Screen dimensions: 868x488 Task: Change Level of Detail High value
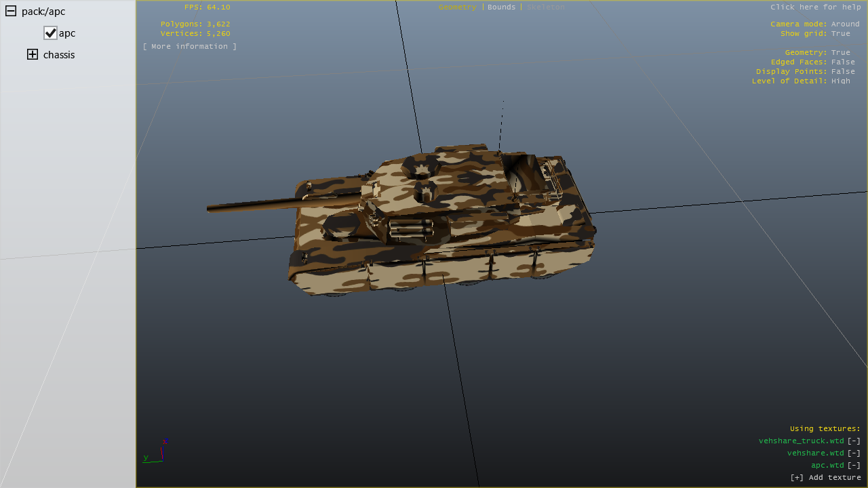(x=841, y=81)
